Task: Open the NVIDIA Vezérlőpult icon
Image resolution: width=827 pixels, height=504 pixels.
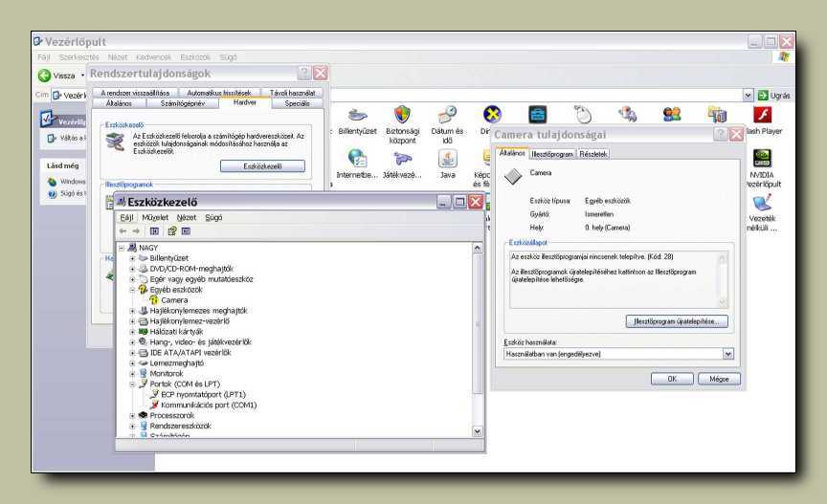Action: click(762, 160)
